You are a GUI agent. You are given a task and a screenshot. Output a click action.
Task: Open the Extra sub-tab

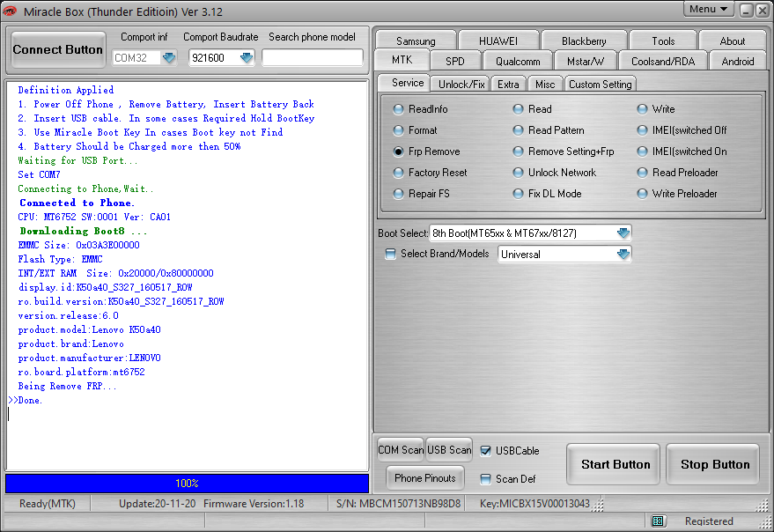click(508, 85)
